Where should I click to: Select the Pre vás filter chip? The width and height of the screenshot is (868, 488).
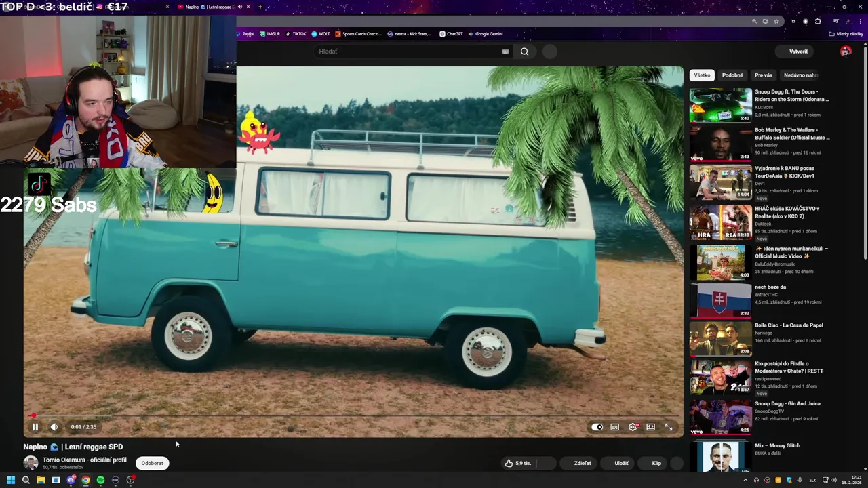pos(764,75)
